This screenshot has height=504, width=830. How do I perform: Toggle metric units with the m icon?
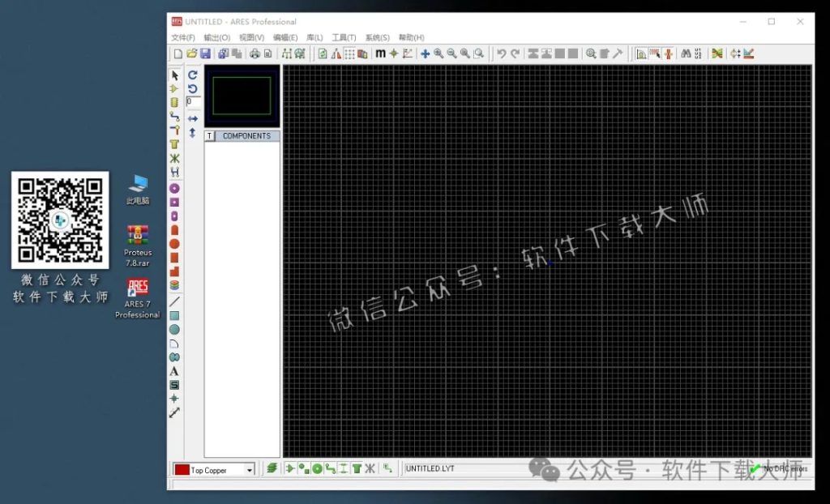click(380, 53)
